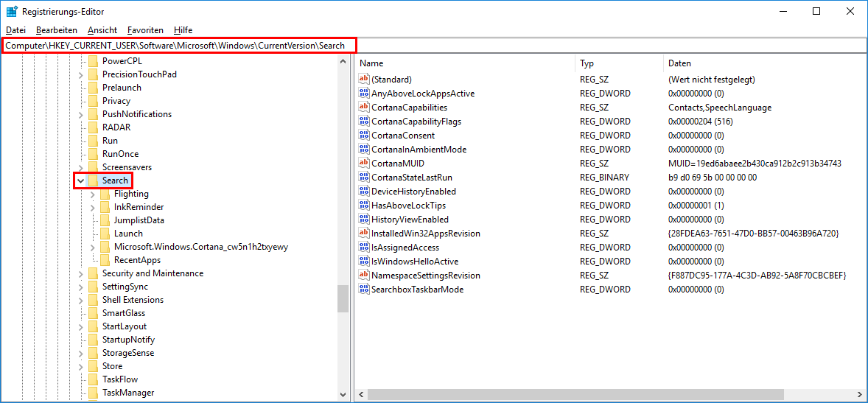
Task: Select the RunOnce folder icon
Action: (x=93, y=154)
